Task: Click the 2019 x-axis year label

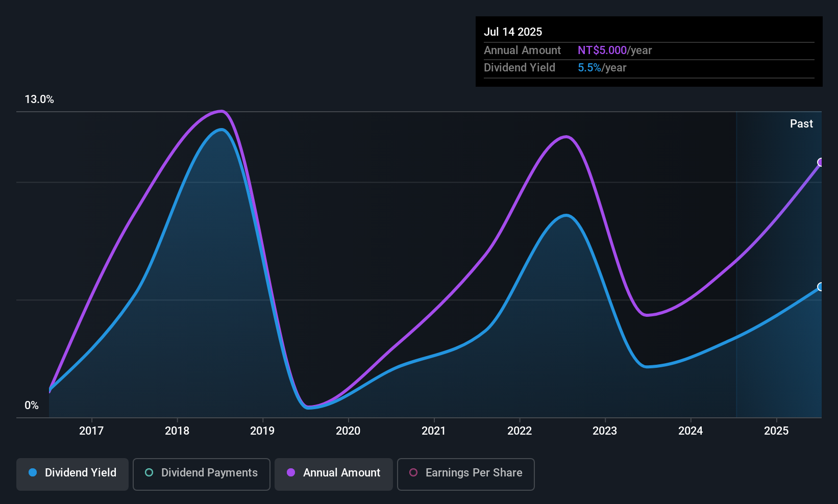Action: 262,431
